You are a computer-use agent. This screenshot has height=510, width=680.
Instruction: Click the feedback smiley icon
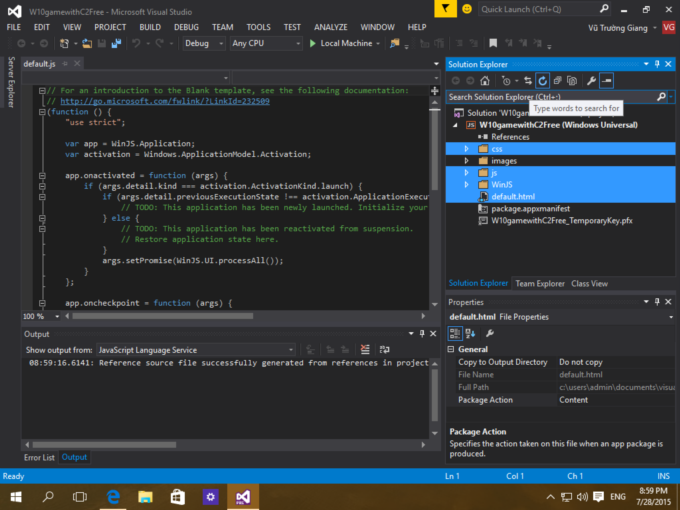467,9
